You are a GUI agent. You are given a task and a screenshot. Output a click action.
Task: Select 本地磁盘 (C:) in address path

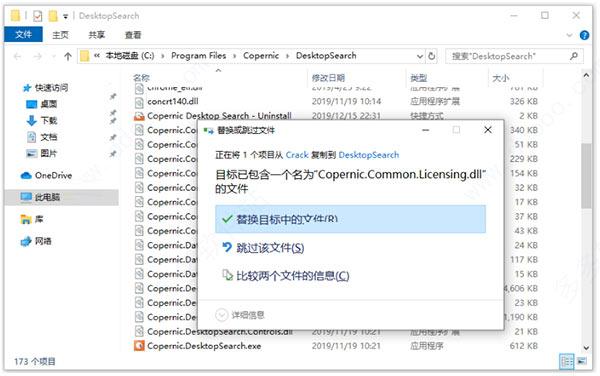point(130,56)
